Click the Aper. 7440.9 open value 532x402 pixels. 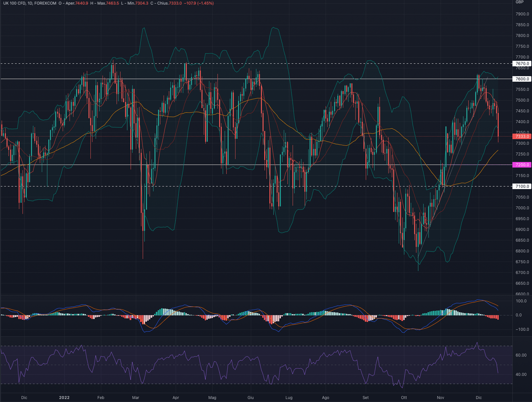pyautogui.click(x=77, y=3)
